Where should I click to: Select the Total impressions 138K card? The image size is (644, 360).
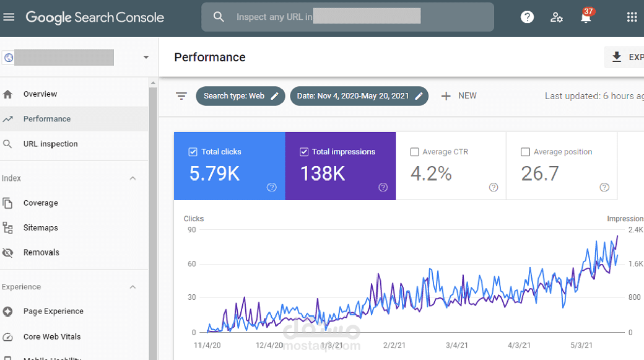341,166
